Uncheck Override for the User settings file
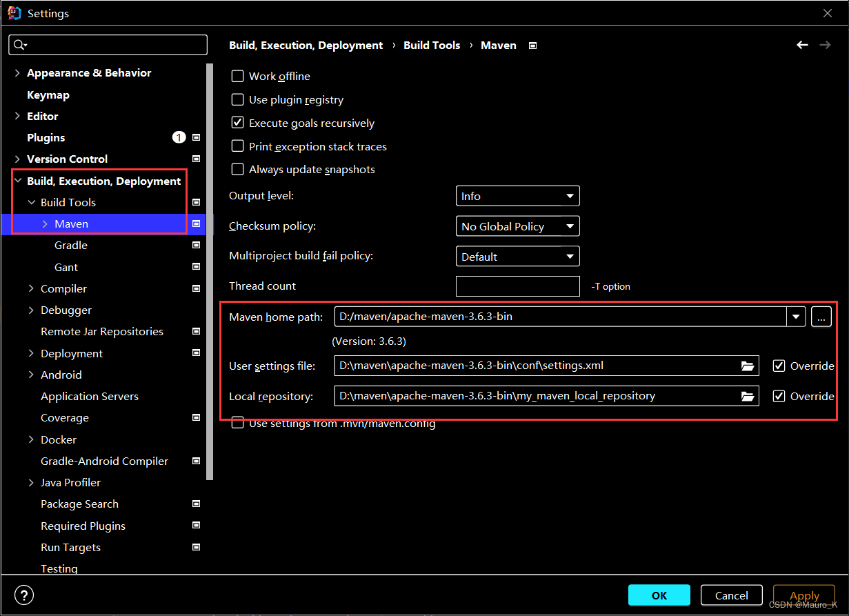 [x=779, y=366]
